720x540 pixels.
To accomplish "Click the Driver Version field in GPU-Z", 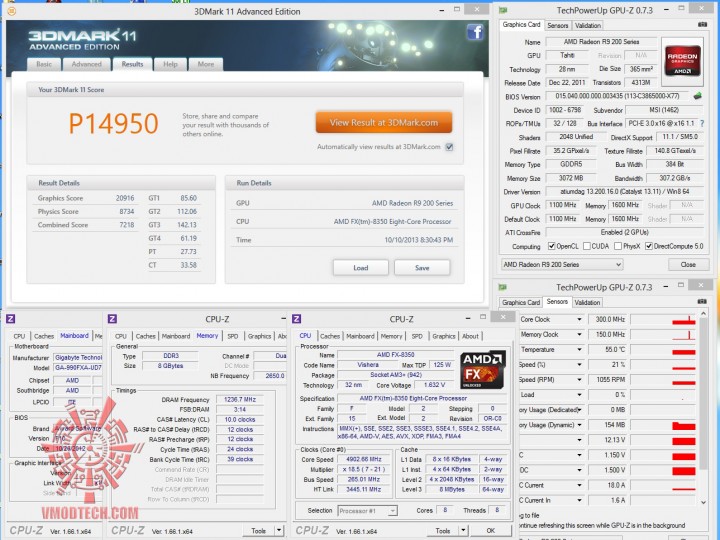I will 624,192.
